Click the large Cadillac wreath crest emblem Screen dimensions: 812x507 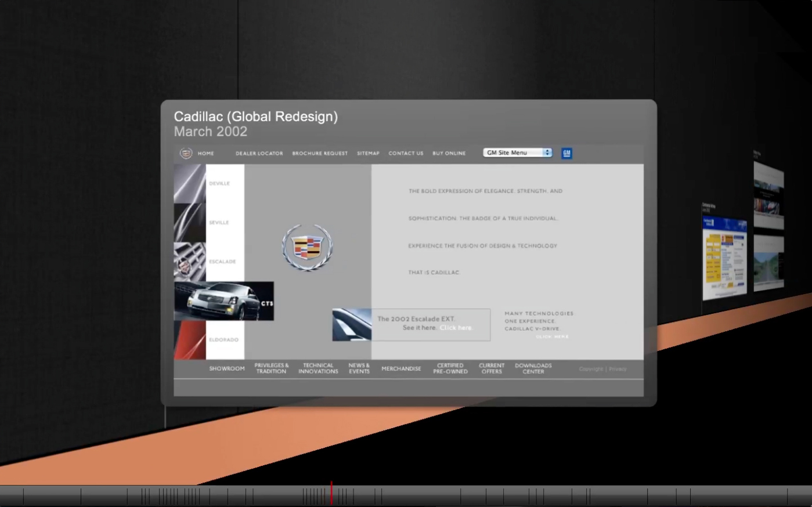point(308,248)
